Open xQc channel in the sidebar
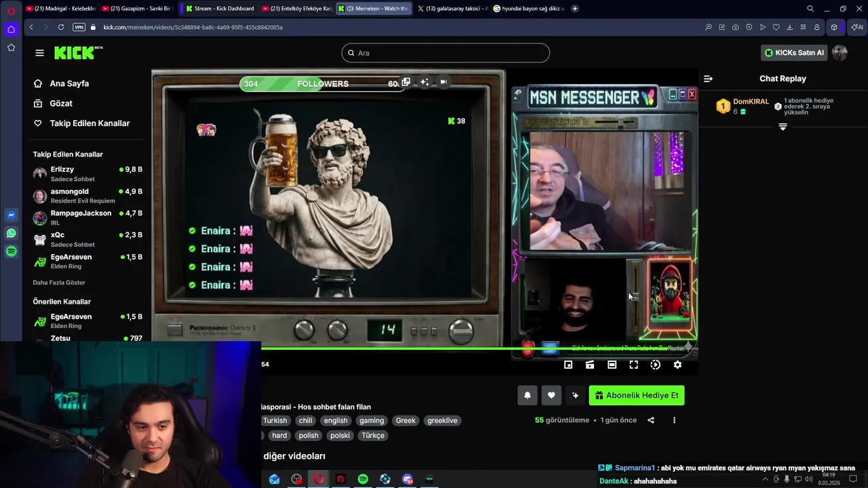Image resolution: width=868 pixels, height=488 pixels. (87, 239)
